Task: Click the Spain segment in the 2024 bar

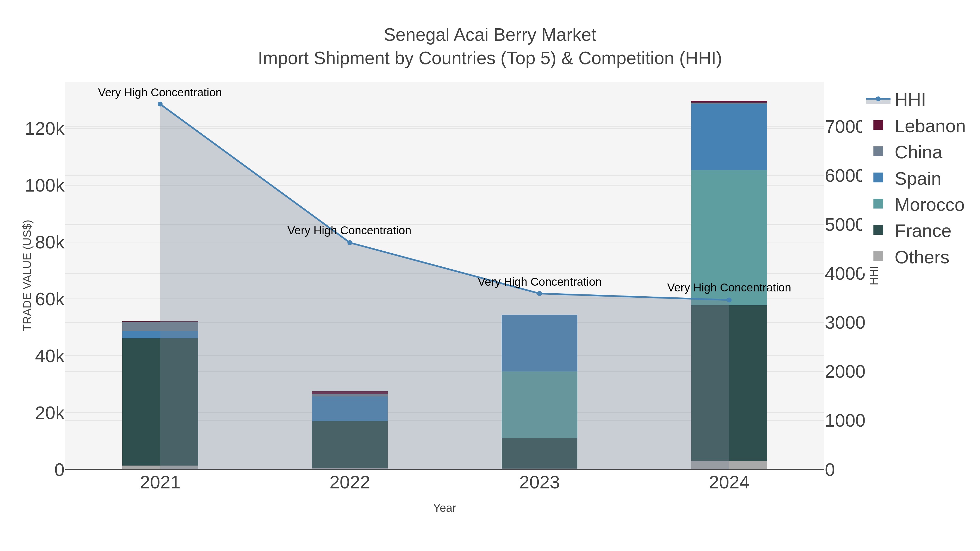Action: click(729, 137)
